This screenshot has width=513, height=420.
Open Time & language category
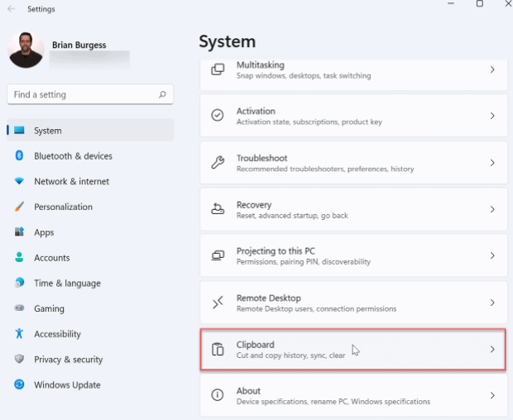pos(90,283)
